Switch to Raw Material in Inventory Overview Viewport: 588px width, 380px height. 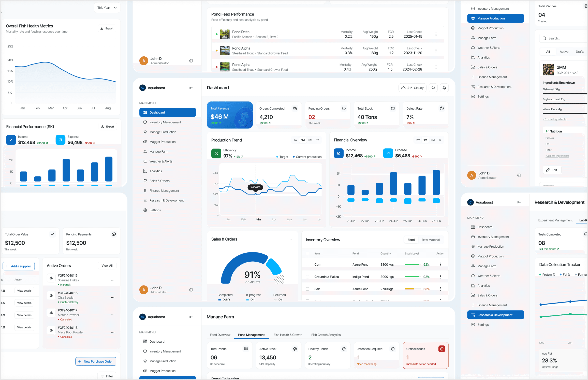[x=430, y=240]
